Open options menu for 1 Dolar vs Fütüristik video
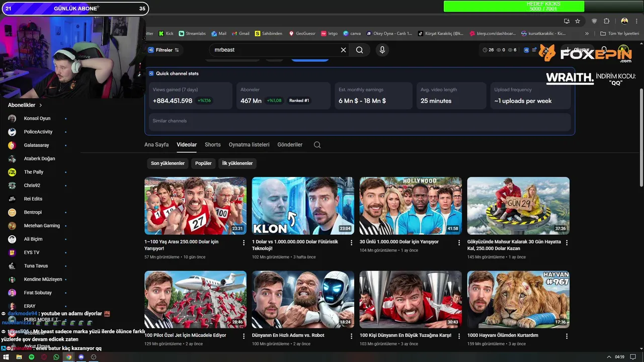Viewport: 644px width, 362px height. pyautogui.click(x=351, y=242)
